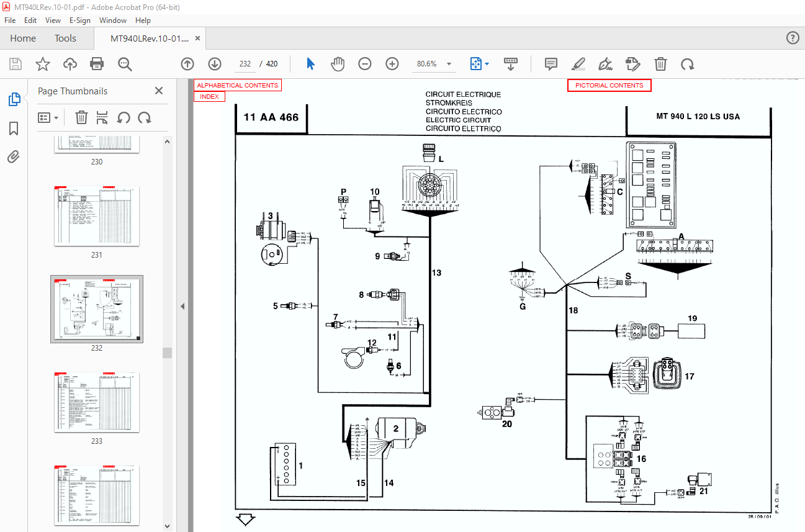The height and width of the screenshot is (532, 805).
Task: Open the Help question mark icon
Action: (x=793, y=38)
